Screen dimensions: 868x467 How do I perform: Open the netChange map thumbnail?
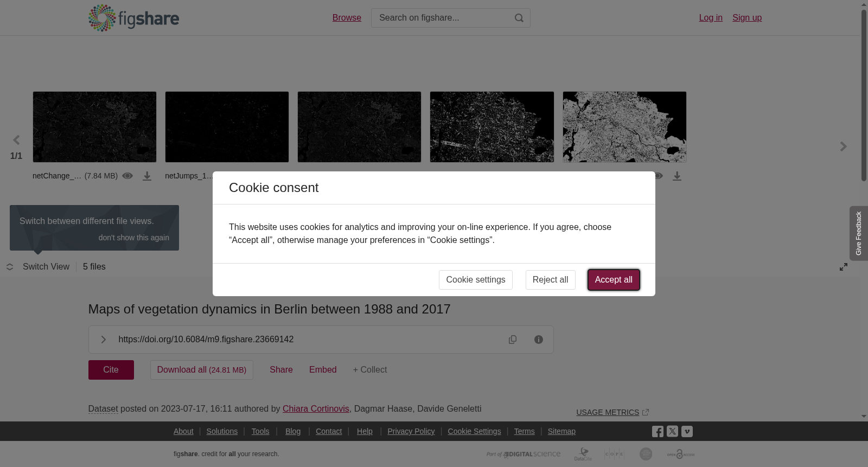94,127
